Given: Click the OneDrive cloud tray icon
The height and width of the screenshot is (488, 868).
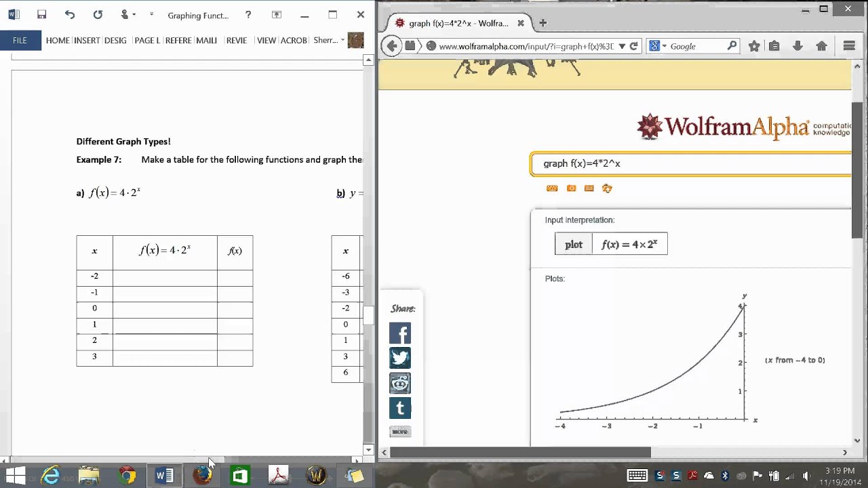Looking at the screenshot, I should coord(709,476).
